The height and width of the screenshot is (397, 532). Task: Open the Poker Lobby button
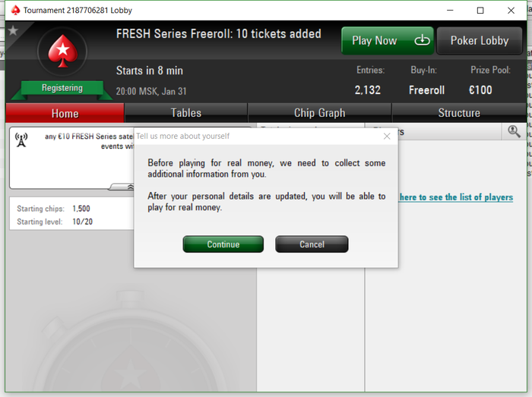(x=480, y=41)
